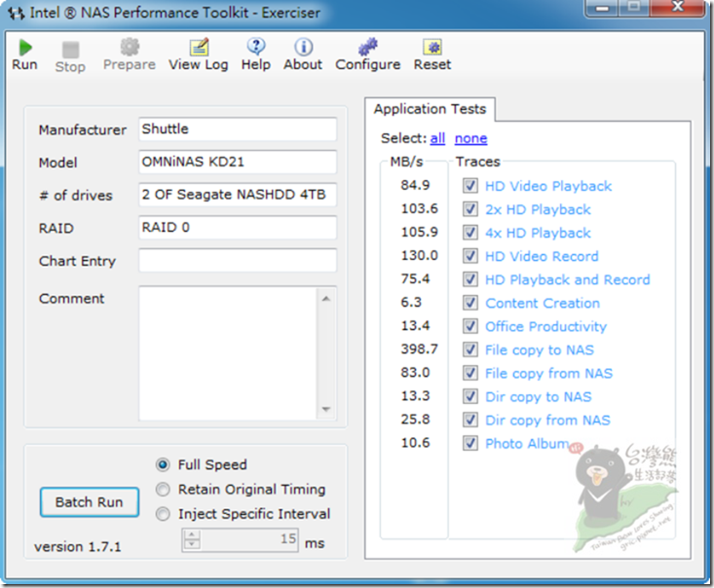Click the Reset toolbar icon
Image resolution: width=714 pixels, height=588 pixels.
click(x=432, y=47)
